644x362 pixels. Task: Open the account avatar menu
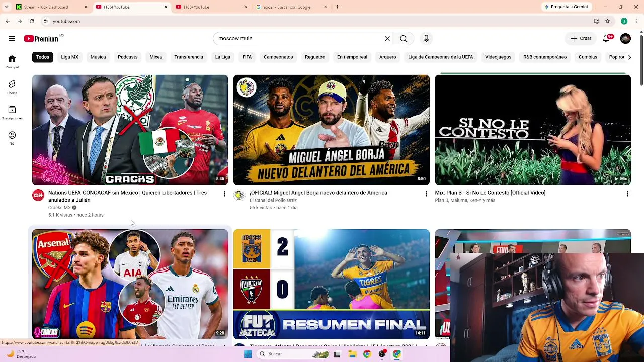tap(625, 39)
